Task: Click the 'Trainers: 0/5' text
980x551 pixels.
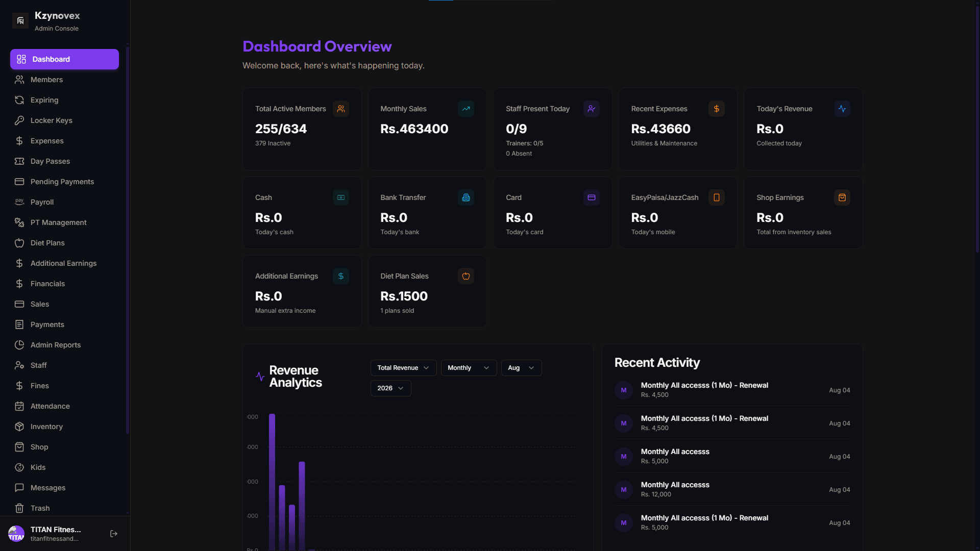Action: (524, 143)
